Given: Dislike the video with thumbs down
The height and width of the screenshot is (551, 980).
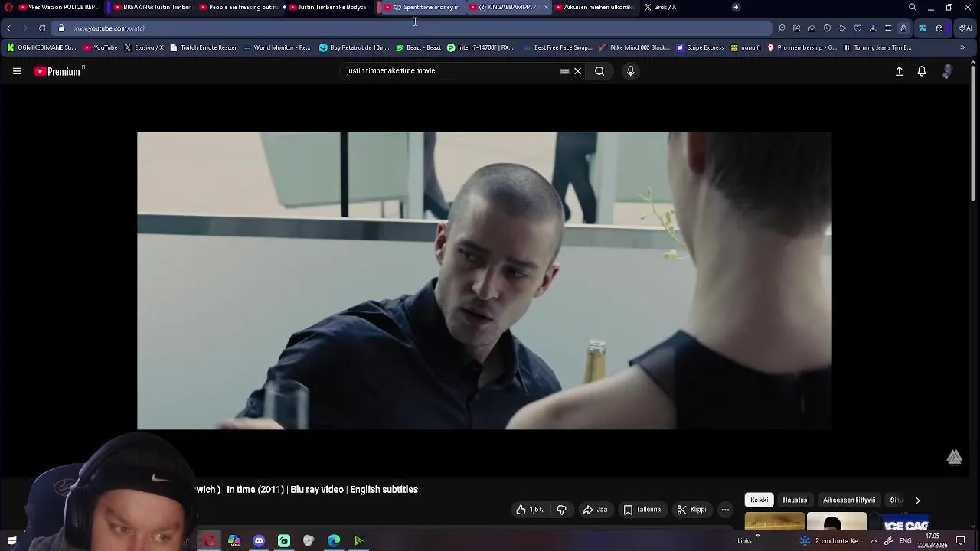Looking at the screenshot, I should pyautogui.click(x=561, y=510).
